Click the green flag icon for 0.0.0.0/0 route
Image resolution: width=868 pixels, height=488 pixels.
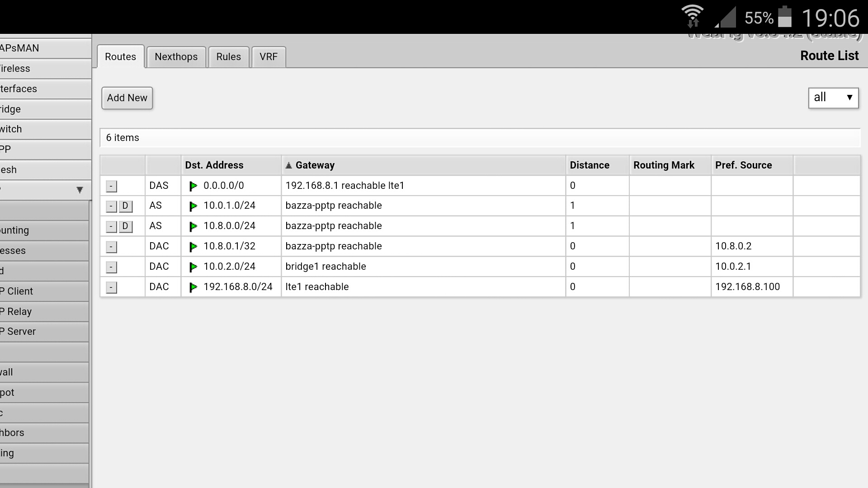click(193, 186)
